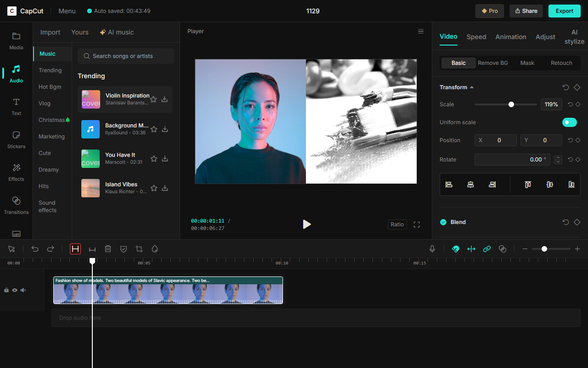Image resolution: width=588 pixels, height=368 pixels.
Task: Click the Scale slider handle
Action: [x=511, y=104]
